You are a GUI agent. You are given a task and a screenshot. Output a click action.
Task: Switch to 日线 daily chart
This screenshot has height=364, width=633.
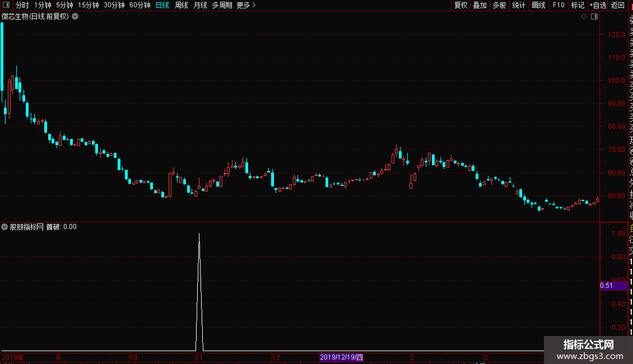coord(162,5)
